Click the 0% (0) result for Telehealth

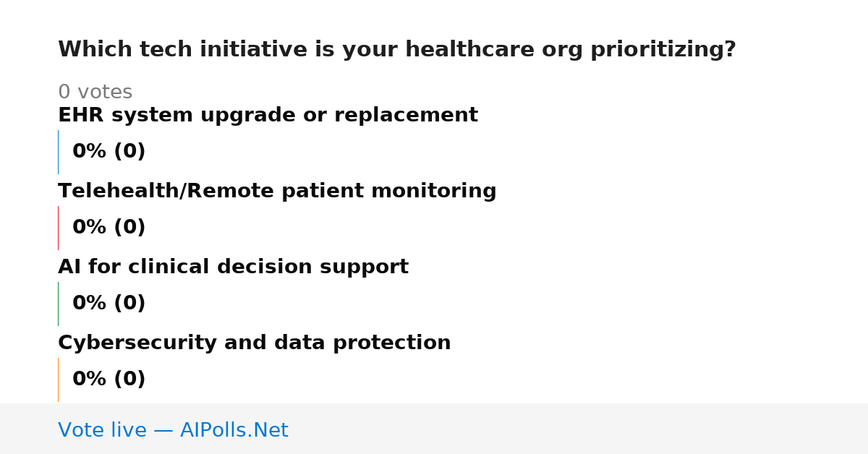(x=109, y=228)
